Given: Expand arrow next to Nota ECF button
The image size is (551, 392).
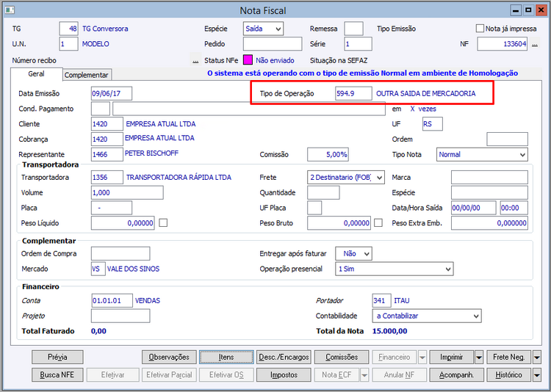Looking at the screenshot, I should [x=364, y=375].
